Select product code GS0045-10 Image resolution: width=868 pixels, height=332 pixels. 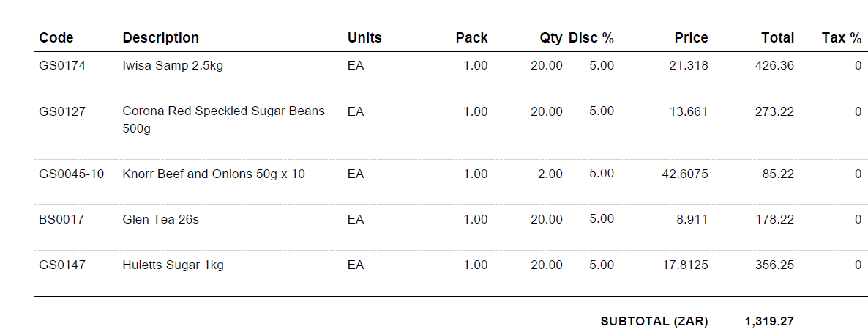(x=72, y=174)
